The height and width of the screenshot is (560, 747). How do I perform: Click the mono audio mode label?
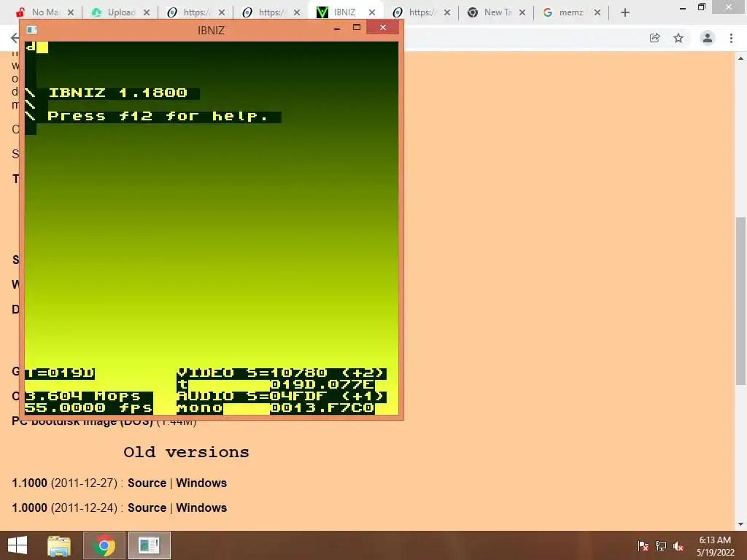point(200,408)
